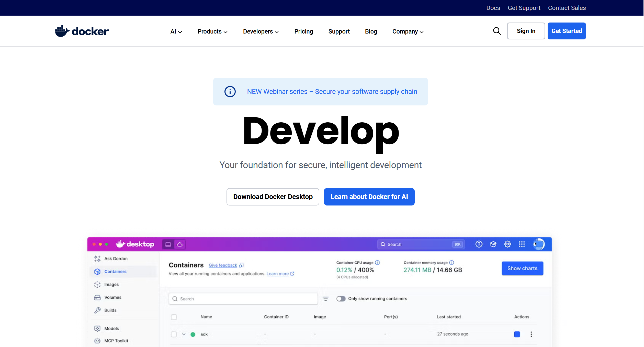Open the NEW Webinar series link

332,92
